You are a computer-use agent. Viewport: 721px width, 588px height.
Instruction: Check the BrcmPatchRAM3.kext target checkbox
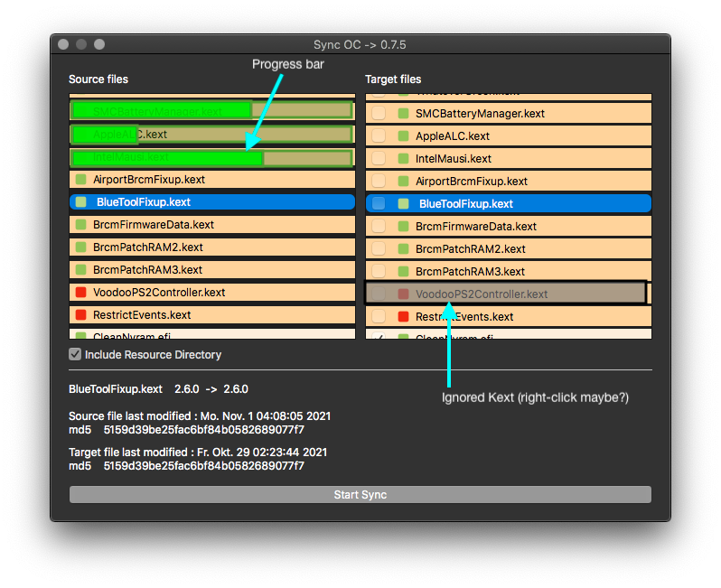coord(379,271)
